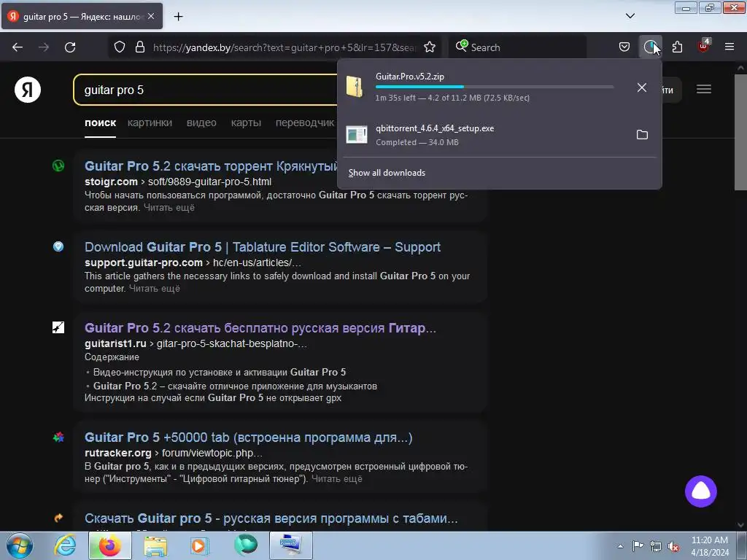Screen dimensions: 747x560
Task: Toggle the downloads panel toolbar button
Action: 650,47
